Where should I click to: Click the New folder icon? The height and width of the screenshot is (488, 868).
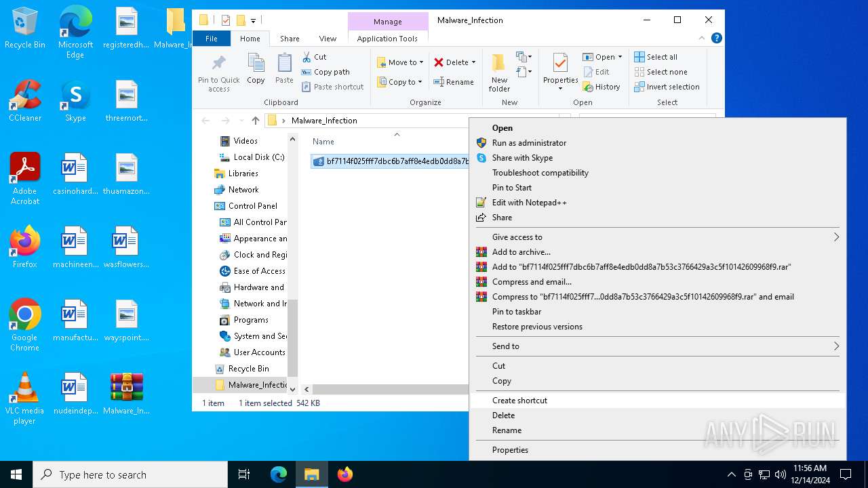499,64
